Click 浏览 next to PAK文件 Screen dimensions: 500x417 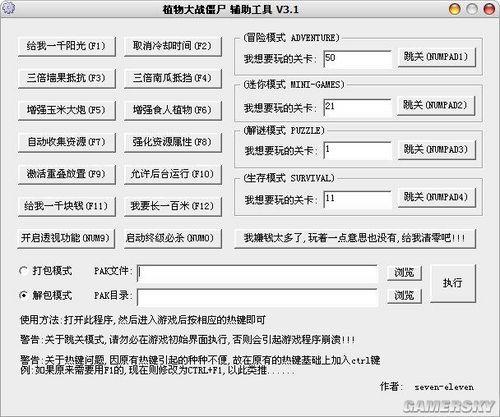[404, 273]
